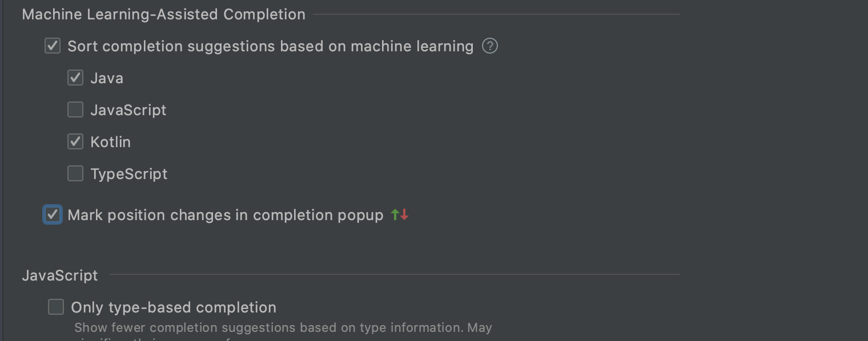The image size is (868, 341).
Task: Click the Machine Learning-Assisted Completion section header
Action: [163, 14]
